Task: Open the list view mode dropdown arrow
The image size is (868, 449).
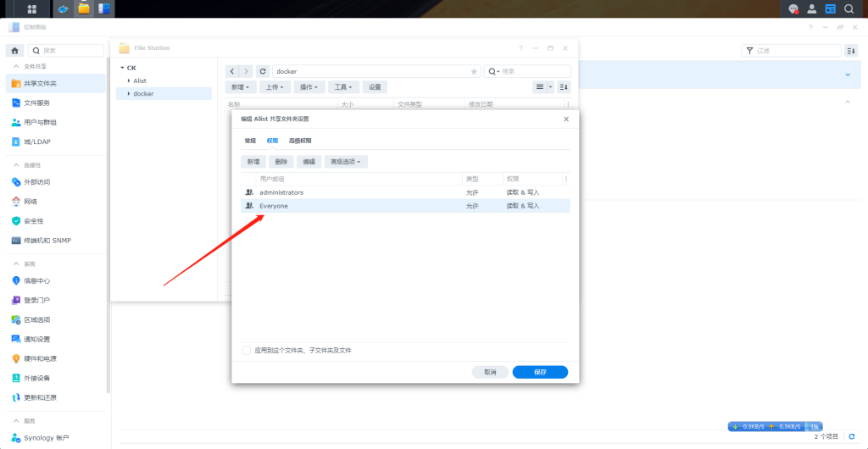Action: (x=551, y=87)
